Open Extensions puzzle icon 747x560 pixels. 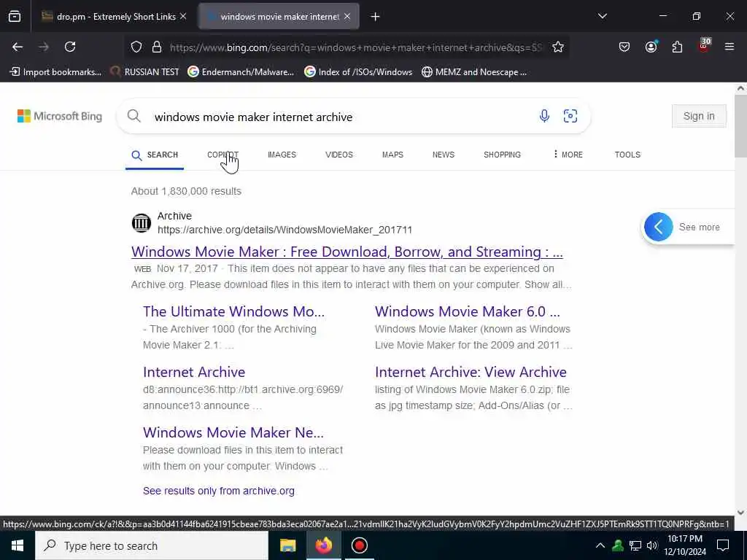click(x=677, y=47)
